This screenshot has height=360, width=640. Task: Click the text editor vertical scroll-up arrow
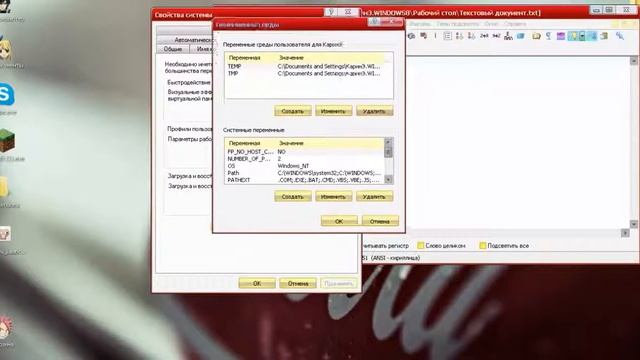pos(633,61)
